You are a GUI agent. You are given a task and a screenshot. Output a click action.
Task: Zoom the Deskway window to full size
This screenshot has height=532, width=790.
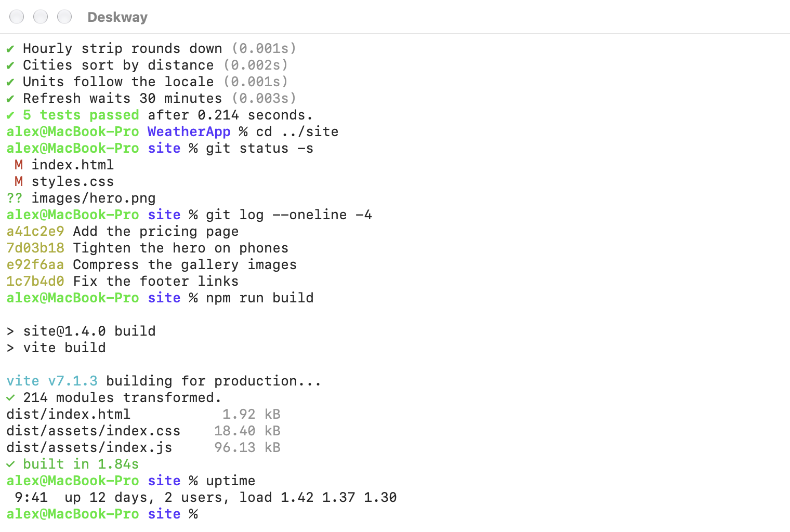point(64,17)
